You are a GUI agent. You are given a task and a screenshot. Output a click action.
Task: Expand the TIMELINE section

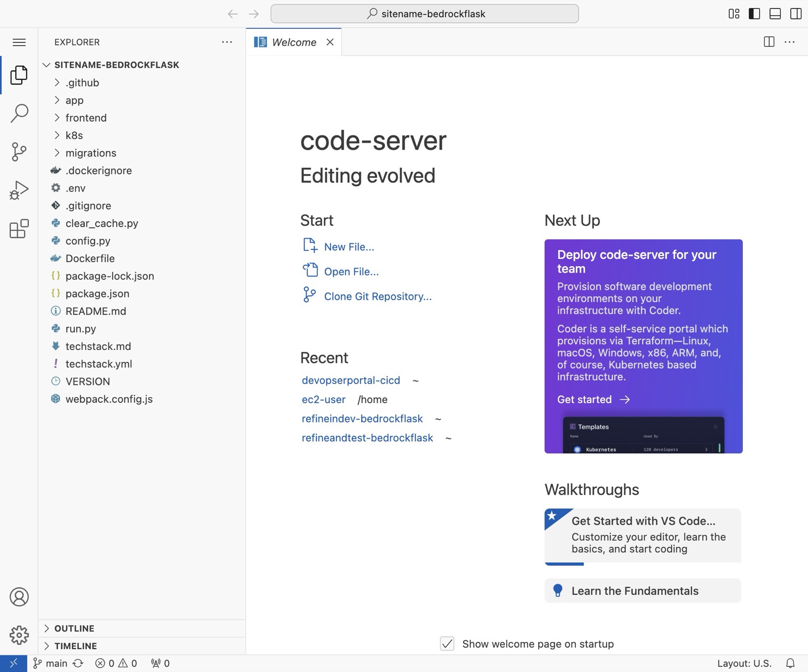point(141,646)
